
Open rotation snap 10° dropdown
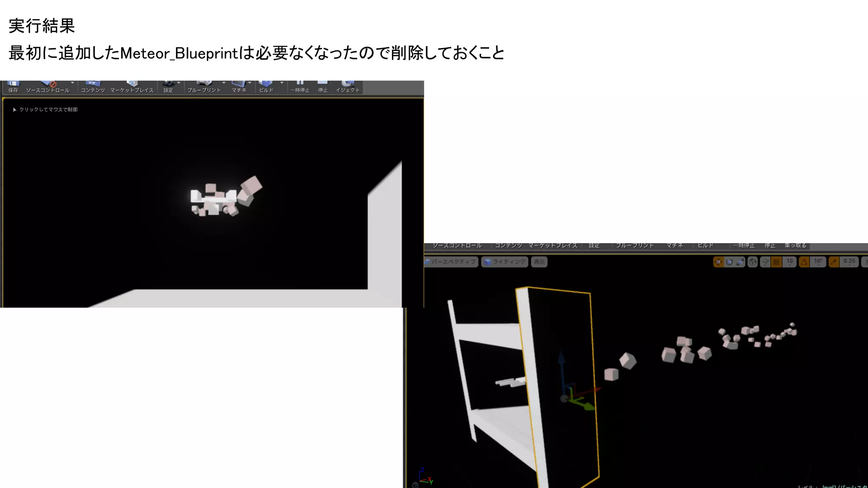point(818,262)
